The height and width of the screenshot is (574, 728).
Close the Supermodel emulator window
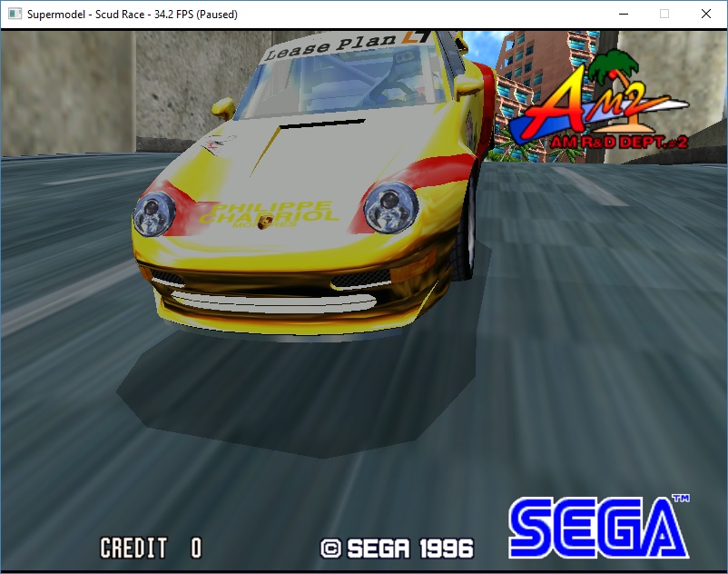pyautogui.click(x=705, y=14)
